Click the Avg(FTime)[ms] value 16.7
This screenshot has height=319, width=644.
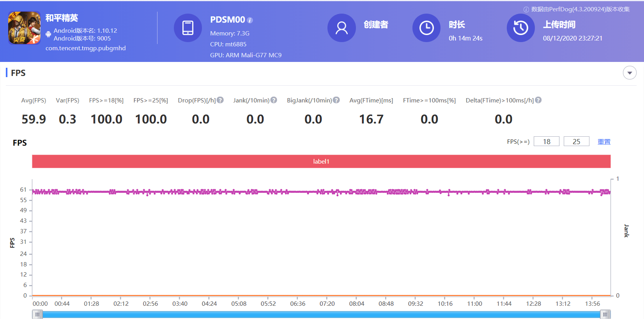pos(371,119)
